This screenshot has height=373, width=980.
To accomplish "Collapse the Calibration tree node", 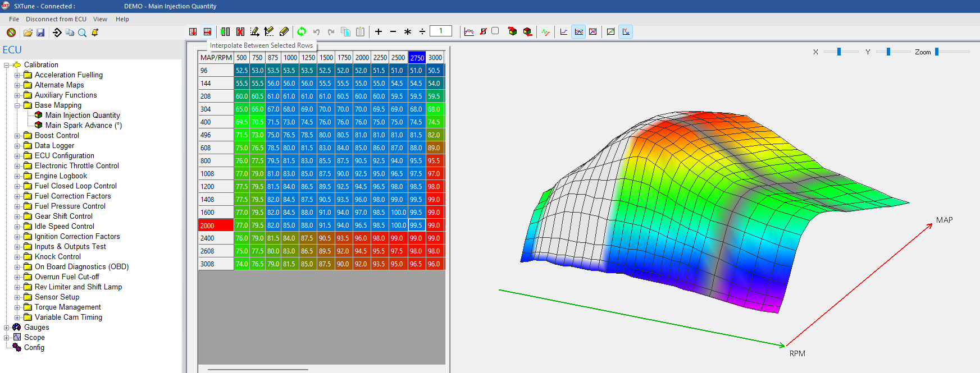I will (7, 65).
